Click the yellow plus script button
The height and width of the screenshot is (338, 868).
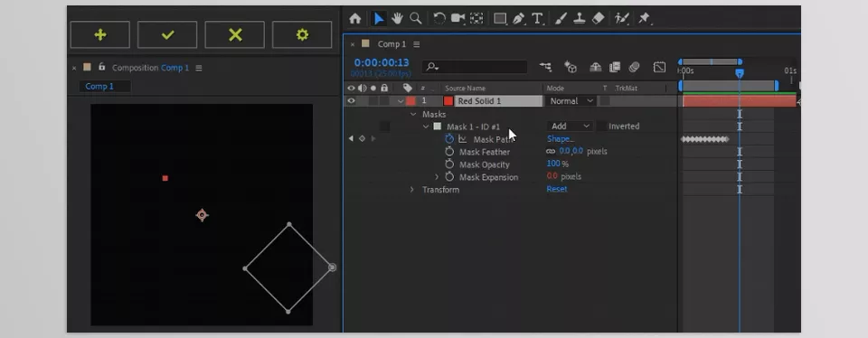tap(100, 35)
